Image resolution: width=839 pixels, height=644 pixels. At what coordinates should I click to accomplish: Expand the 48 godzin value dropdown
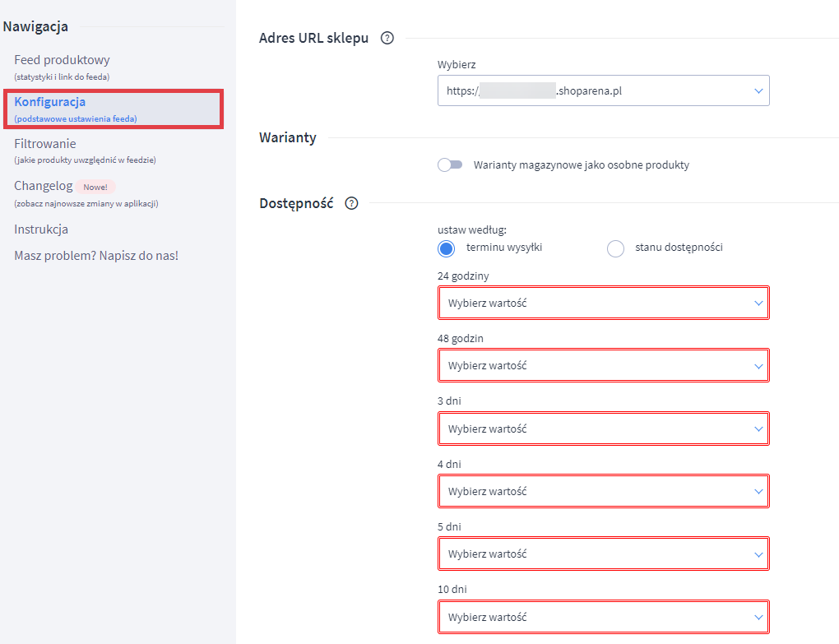pyautogui.click(x=603, y=366)
